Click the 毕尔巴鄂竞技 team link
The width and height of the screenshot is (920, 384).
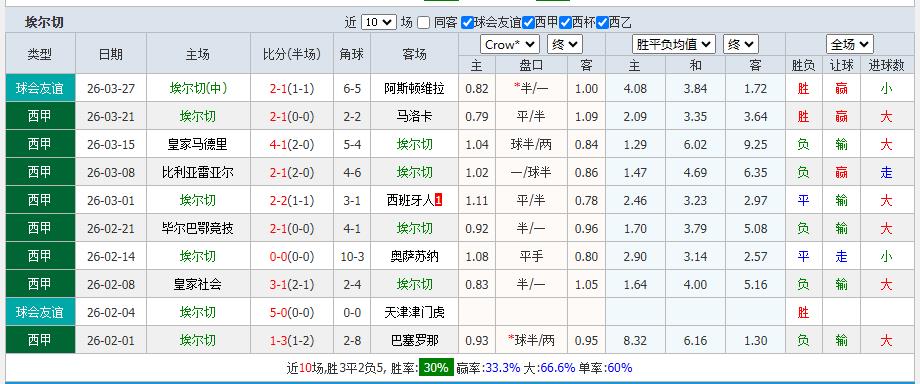[198, 228]
